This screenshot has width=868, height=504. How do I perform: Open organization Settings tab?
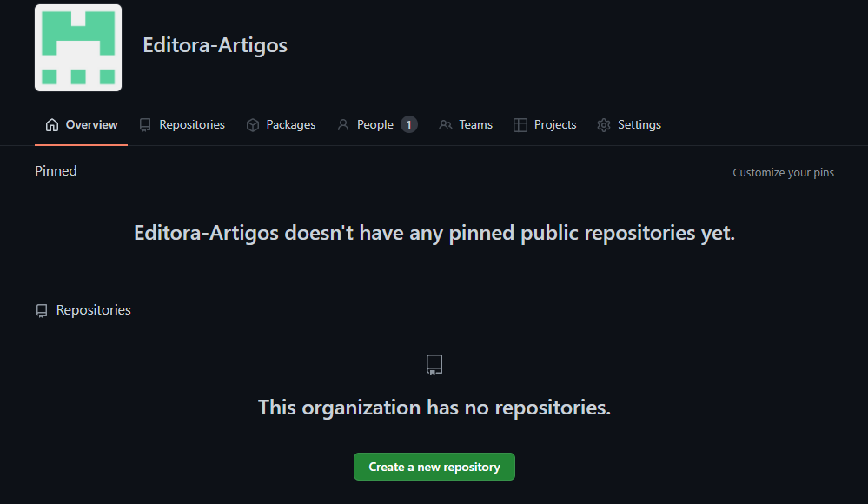[x=629, y=124]
